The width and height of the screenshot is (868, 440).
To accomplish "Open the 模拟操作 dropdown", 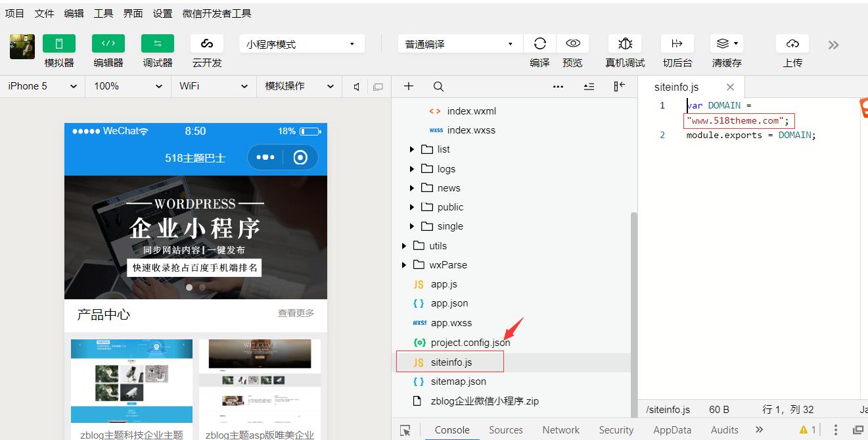I will point(299,86).
